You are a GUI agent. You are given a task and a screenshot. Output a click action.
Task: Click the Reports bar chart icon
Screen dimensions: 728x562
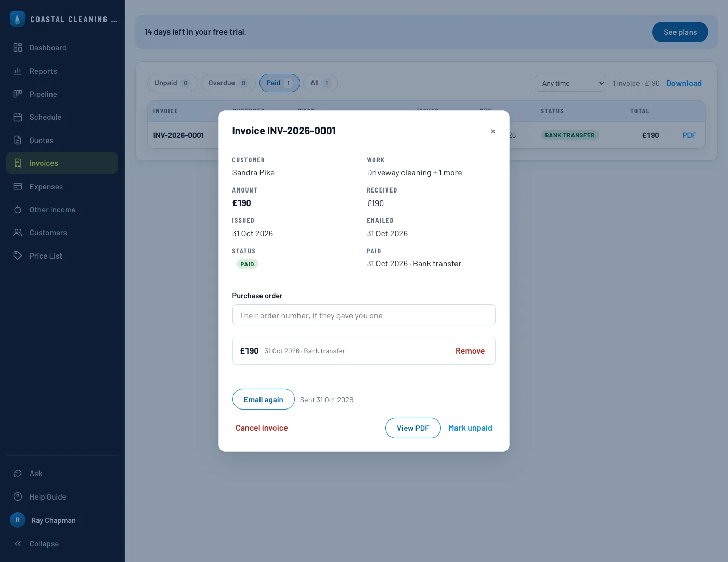coord(18,71)
